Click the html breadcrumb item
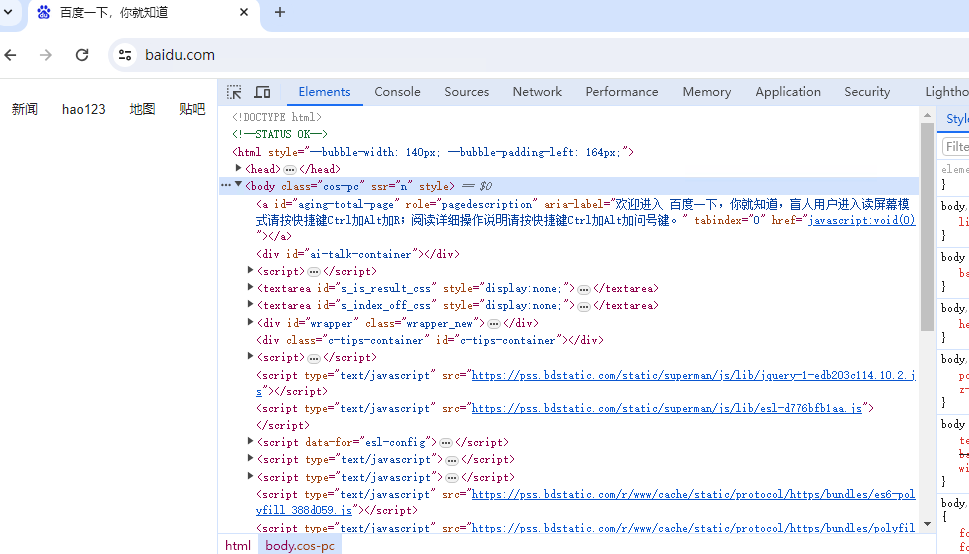Viewport: 969px width, 554px height. coord(238,545)
